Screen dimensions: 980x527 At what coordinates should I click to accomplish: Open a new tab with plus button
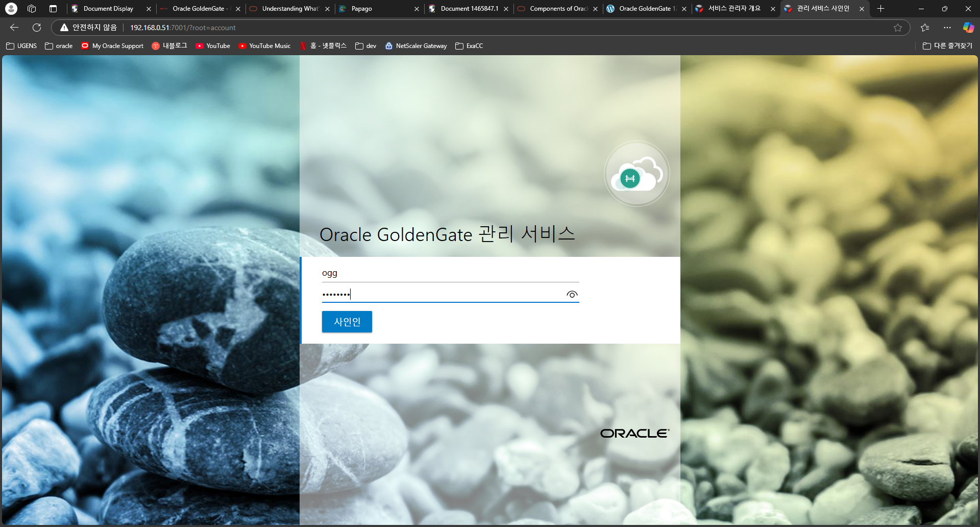tap(880, 9)
